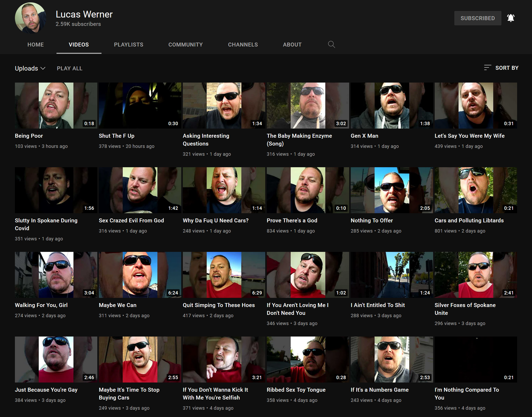The image size is (532, 417).
Task: Open the 'Nothing To Offer' video thumbnail
Action: click(x=392, y=190)
